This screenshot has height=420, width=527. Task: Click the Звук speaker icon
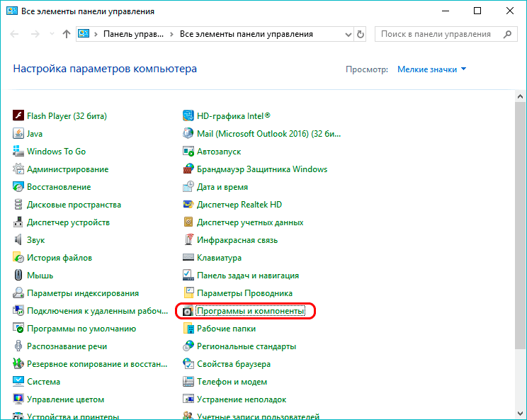pos(18,239)
